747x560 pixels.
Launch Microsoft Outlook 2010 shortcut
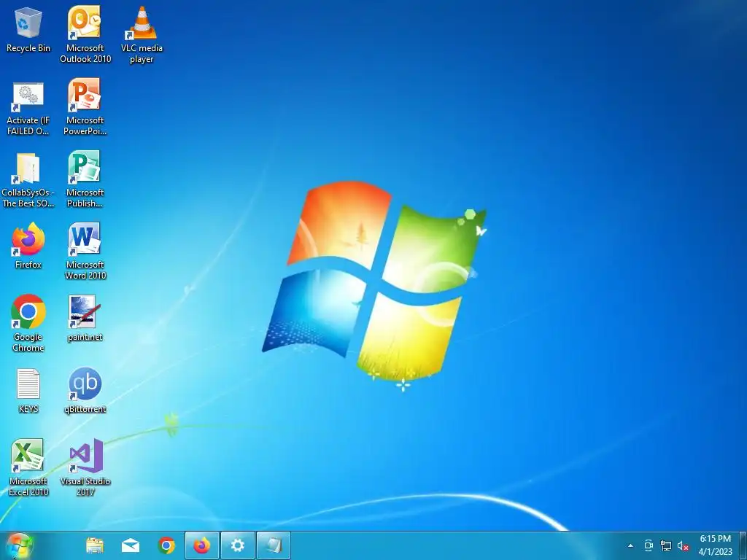click(85, 35)
